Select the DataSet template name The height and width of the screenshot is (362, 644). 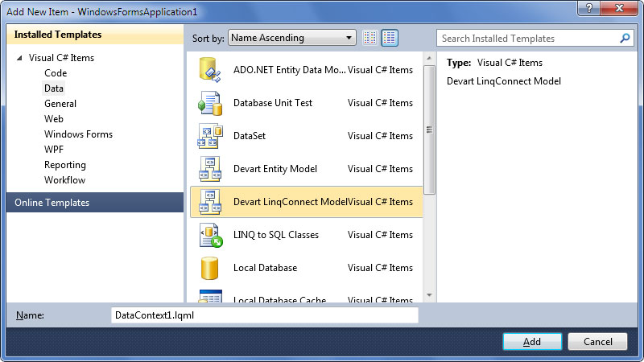pyautogui.click(x=250, y=136)
